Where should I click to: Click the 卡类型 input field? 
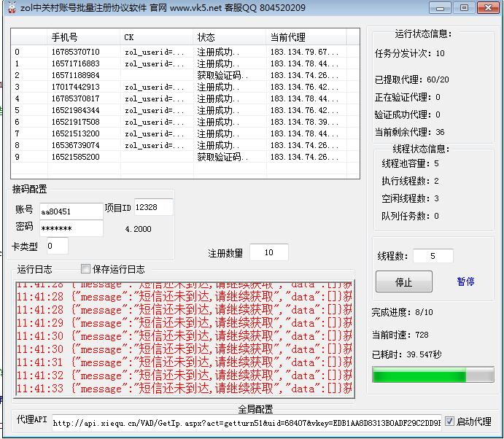tap(57, 246)
